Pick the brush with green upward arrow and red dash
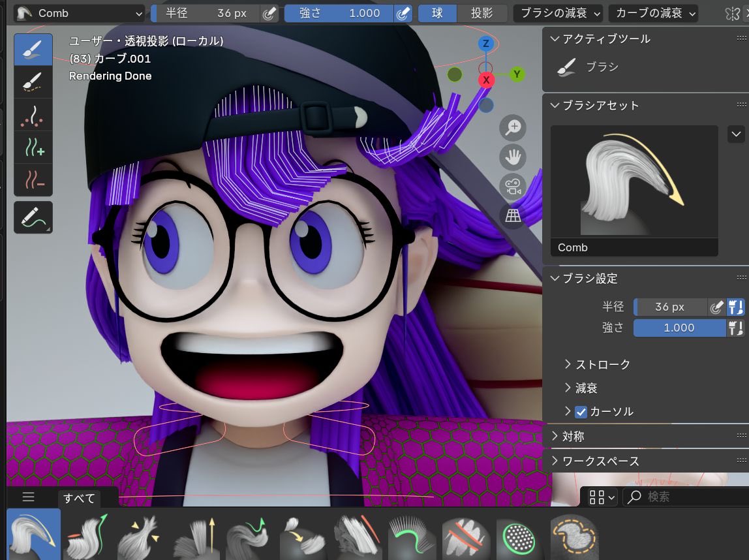The height and width of the screenshot is (560, 749). click(88, 535)
